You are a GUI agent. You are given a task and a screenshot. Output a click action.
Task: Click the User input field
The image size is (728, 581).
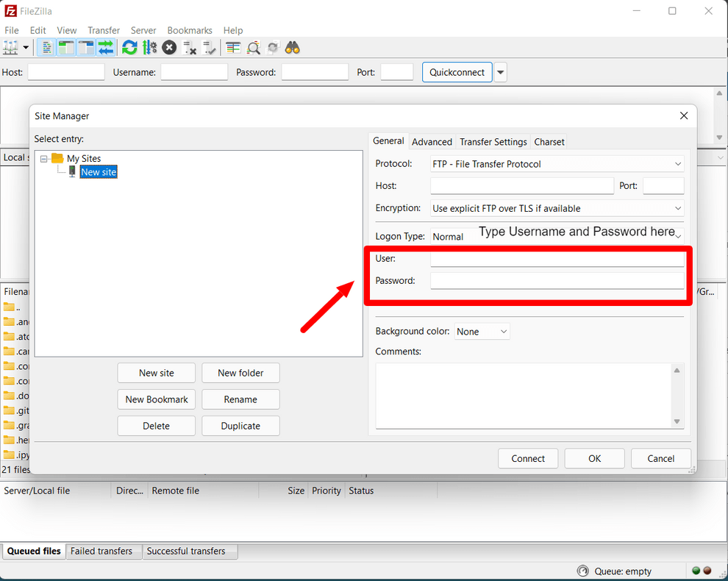(x=557, y=259)
